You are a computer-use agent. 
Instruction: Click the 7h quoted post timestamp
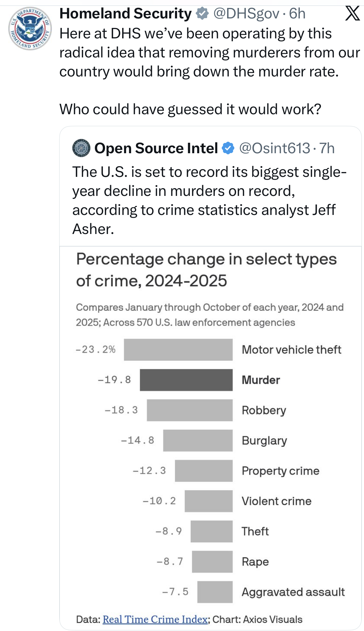[x=327, y=148]
